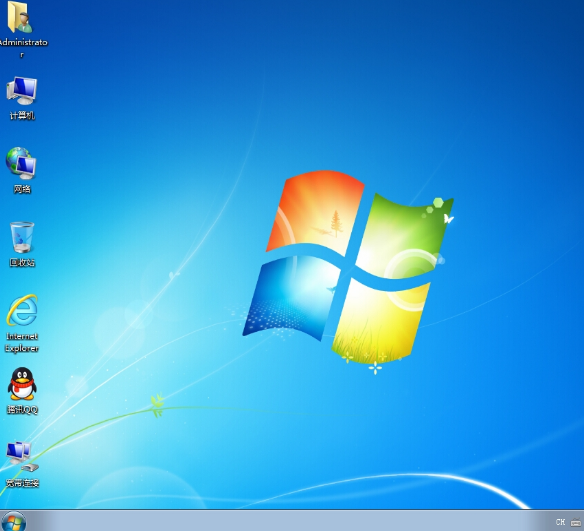Select the 回收站 recycle bin icon

pos(22,237)
